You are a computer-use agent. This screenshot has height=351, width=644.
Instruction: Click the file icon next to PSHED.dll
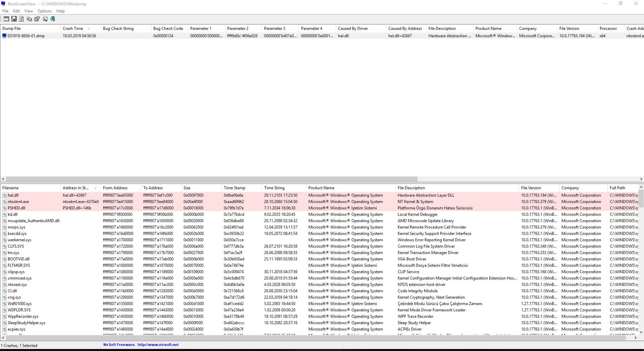click(x=5, y=208)
